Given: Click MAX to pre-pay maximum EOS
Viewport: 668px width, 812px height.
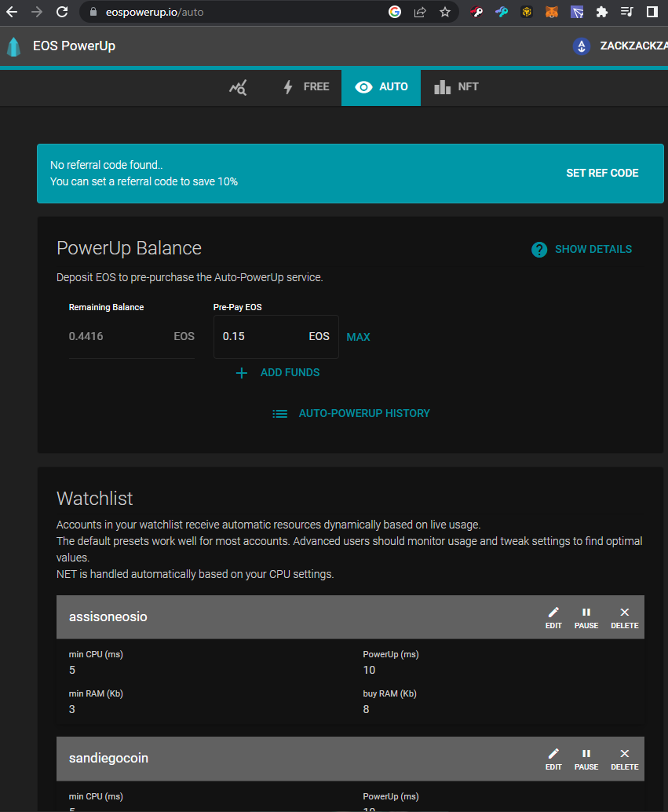Looking at the screenshot, I should [x=359, y=337].
